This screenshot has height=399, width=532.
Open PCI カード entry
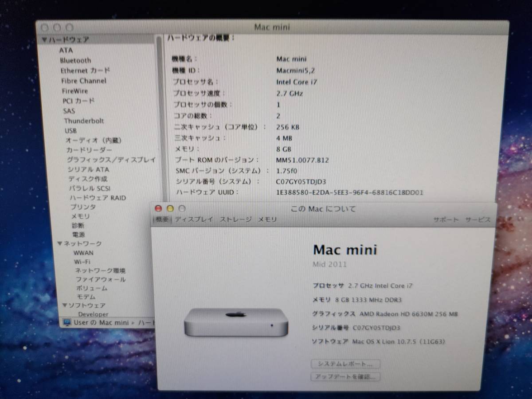tap(78, 101)
